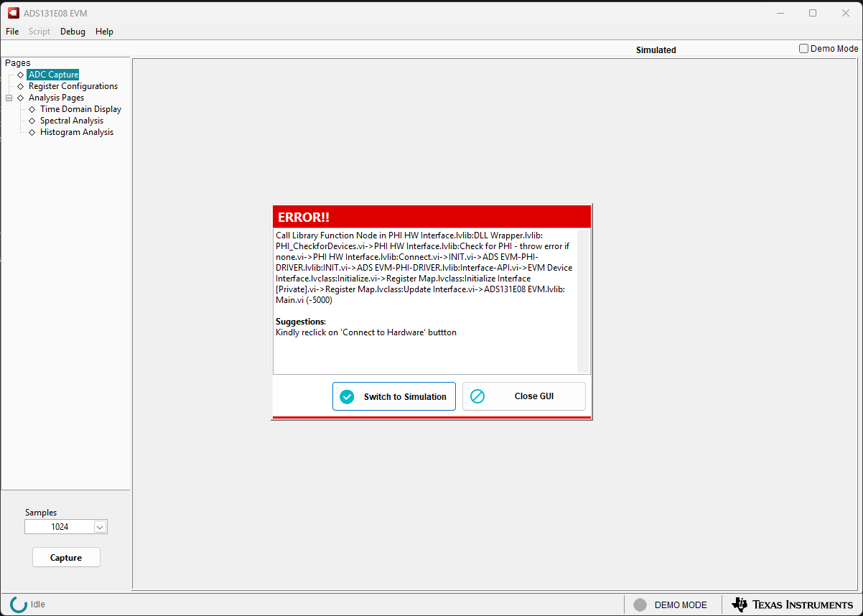Screen dimensions: 863x616
Task: Open Histogram Analysis page
Action: point(77,132)
